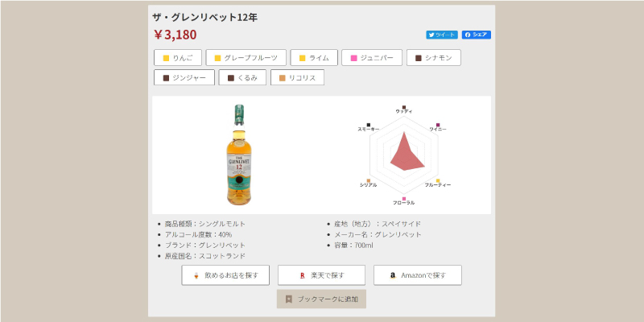Click the Twitter ツイート share button
This screenshot has width=644, height=322.
tap(441, 35)
